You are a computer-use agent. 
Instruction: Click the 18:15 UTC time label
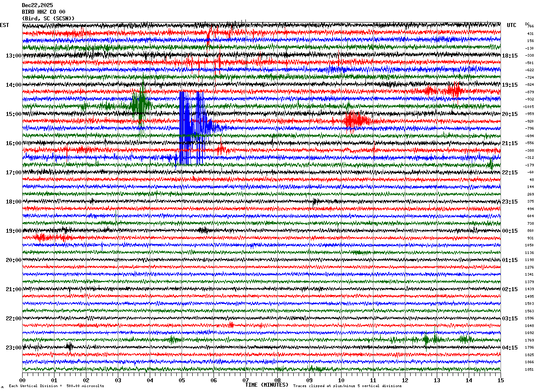(510, 56)
